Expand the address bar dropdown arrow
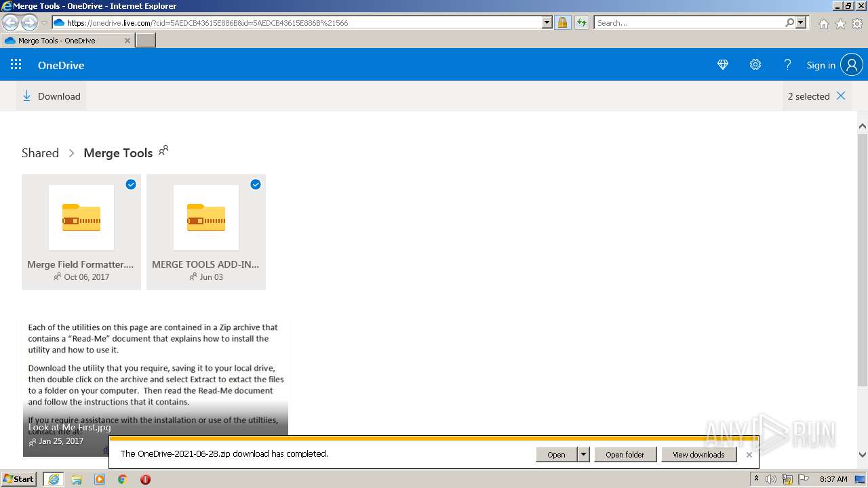This screenshot has width=868, height=488. tap(547, 22)
